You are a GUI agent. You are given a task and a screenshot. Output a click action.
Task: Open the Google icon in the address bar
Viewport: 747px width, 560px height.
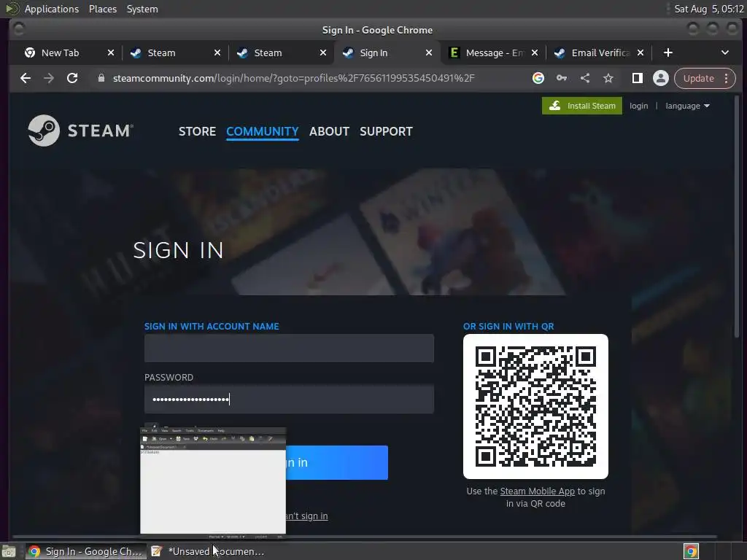[538, 78]
